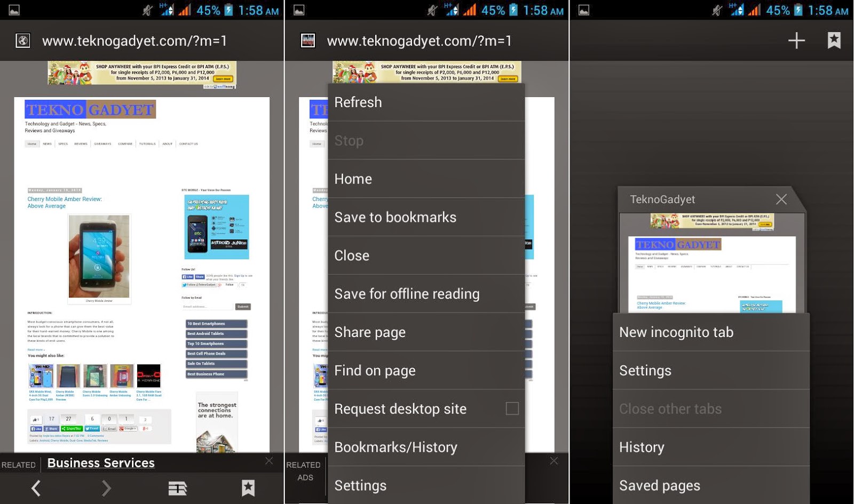
Task: Choose Save for offline reading
Action: pyautogui.click(x=426, y=294)
